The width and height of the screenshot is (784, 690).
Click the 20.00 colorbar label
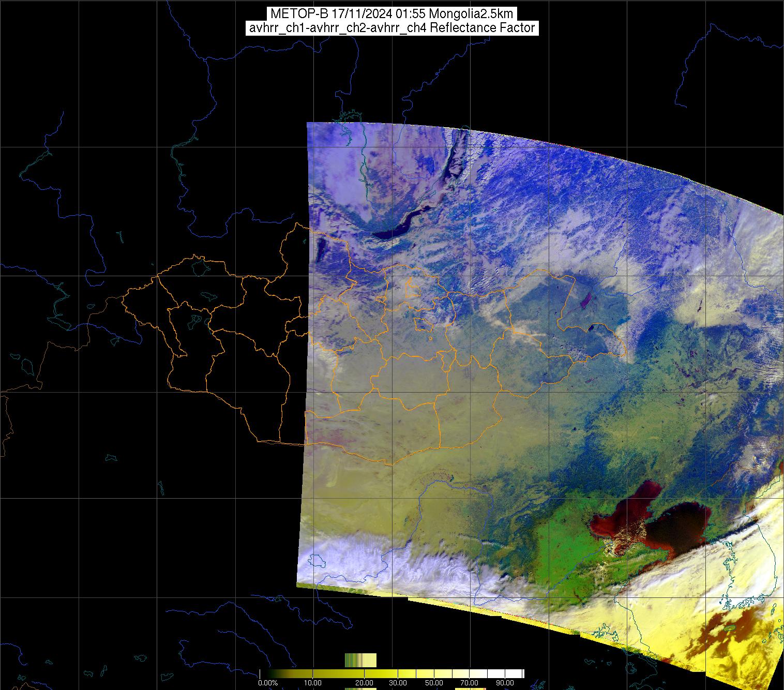coord(364,683)
